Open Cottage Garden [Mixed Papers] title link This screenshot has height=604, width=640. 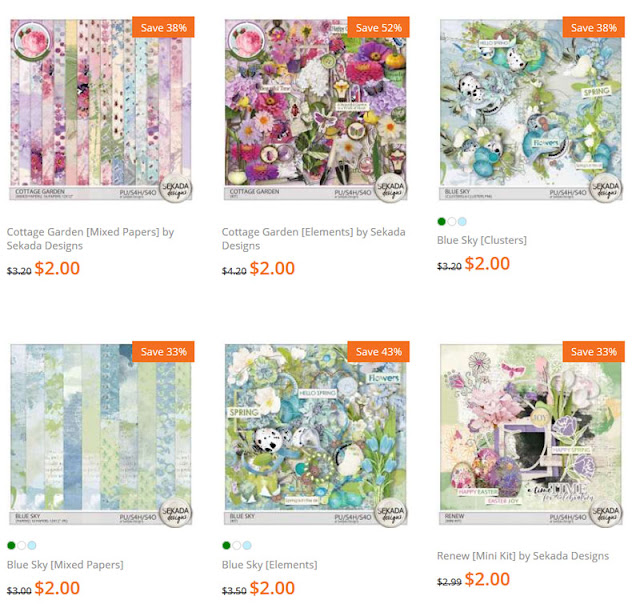pyautogui.click(x=91, y=239)
